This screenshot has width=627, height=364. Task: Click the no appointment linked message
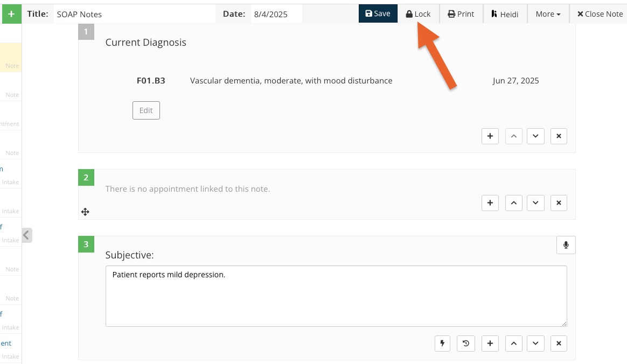click(187, 189)
